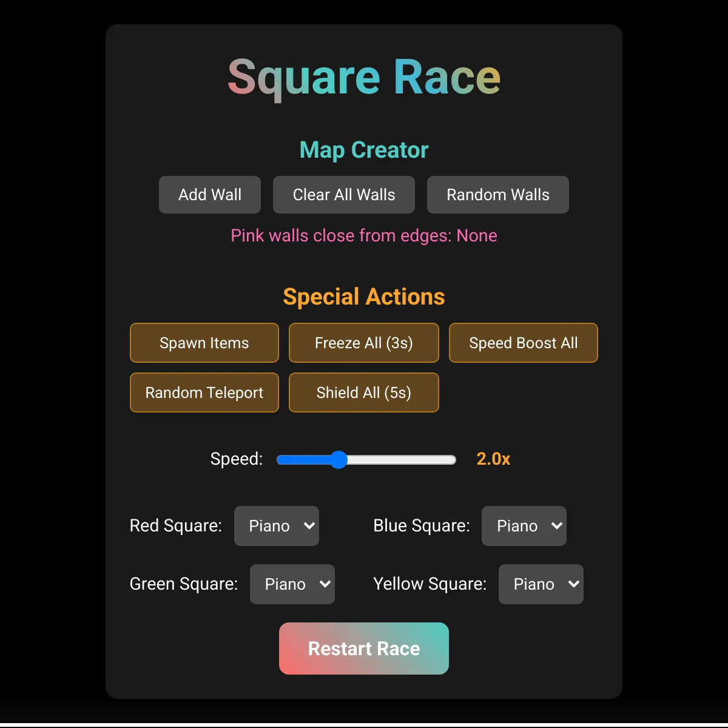Viewport: 728px width, 728px height.
Task: Open the Red Square instrument dropdown
Action: (276, 526)
